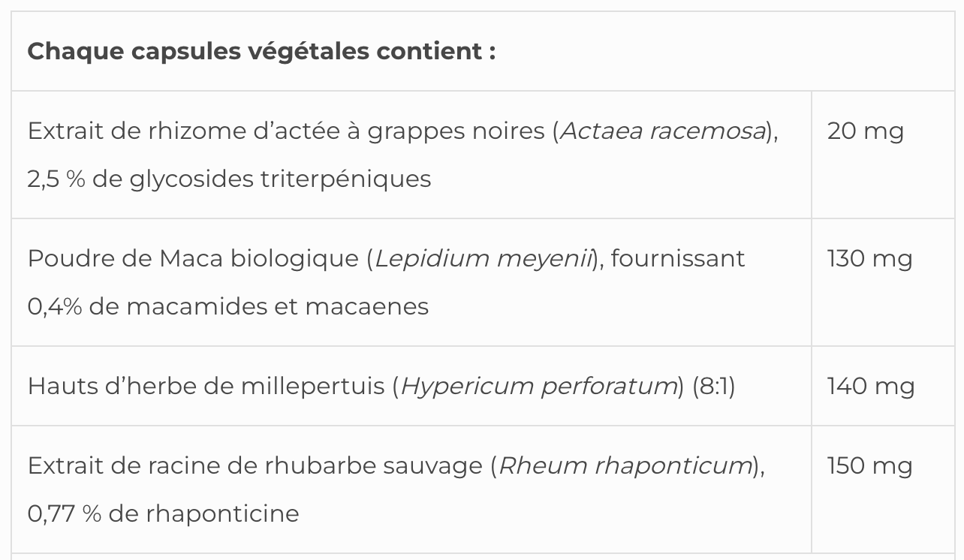Click the '140 mg' dosage cell
This screenshot has height=560, width=964.
click(870, 387)
